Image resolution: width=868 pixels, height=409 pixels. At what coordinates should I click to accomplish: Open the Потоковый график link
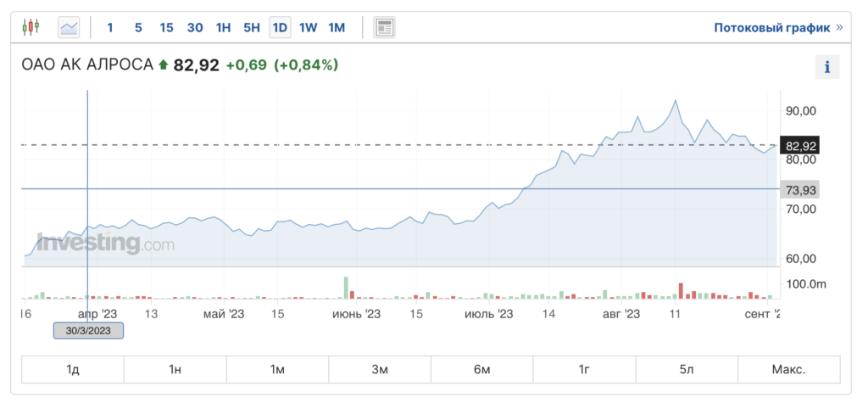pos(778,28)
